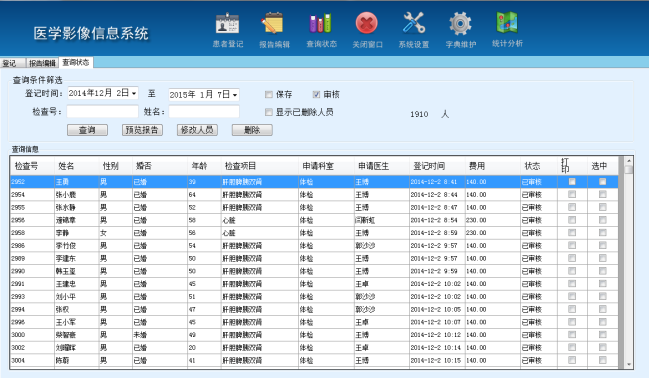Screen dimensions: 650x379
Task: Click the 删除 button
Action: point(252,130)
